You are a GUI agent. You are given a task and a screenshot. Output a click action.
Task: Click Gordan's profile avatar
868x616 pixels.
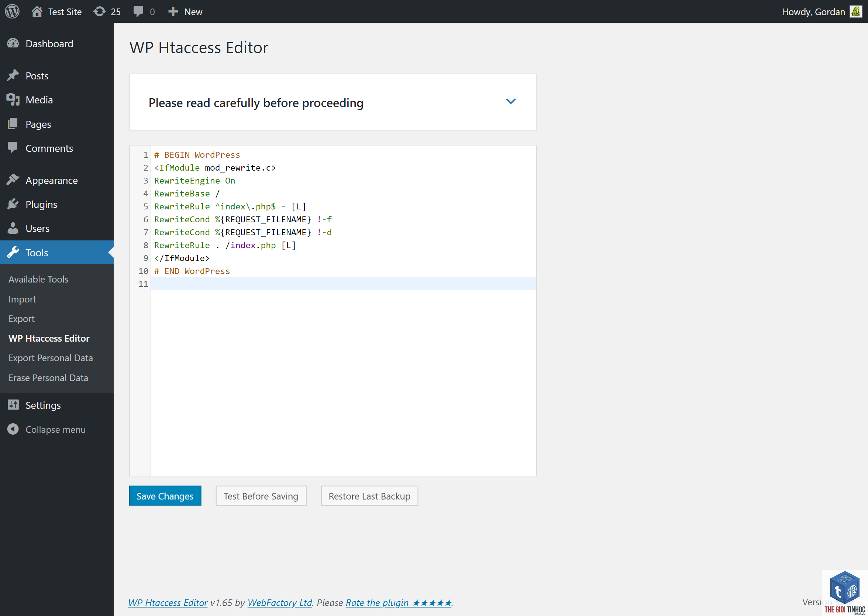(856, 11)
